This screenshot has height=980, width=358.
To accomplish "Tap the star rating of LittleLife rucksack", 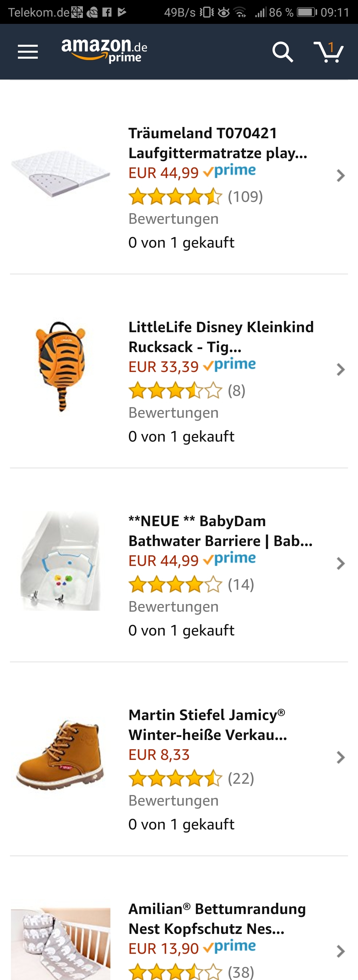I will click(x=175, y=391).
